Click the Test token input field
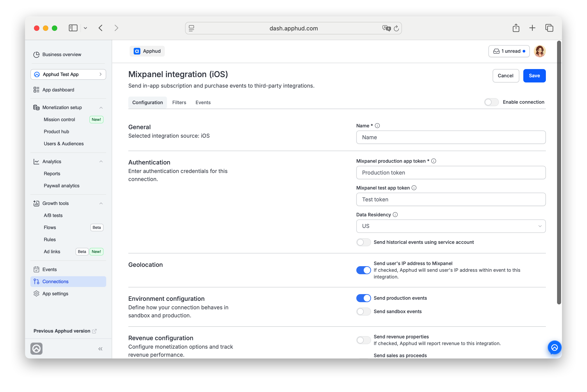The height and width of the screenshot is (392, 587). 451,199
